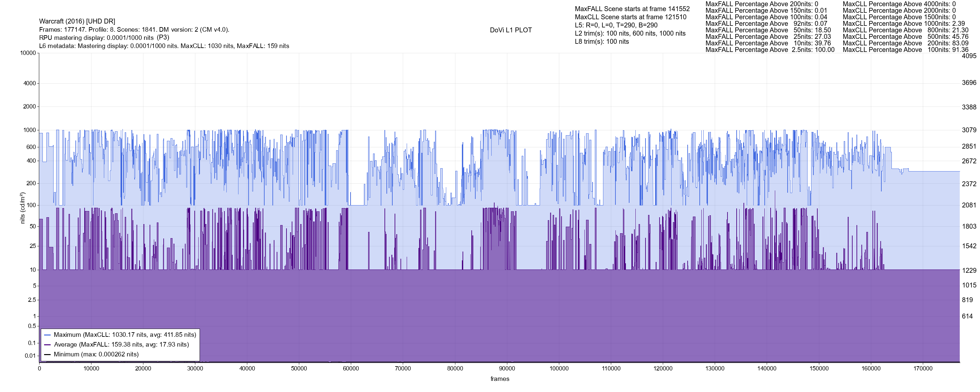Viewport: 980px width, 392px height.
Task: Click the 'MaxCLL Percentage Above 1000nits' statistic
Action: tap(904, 24)
